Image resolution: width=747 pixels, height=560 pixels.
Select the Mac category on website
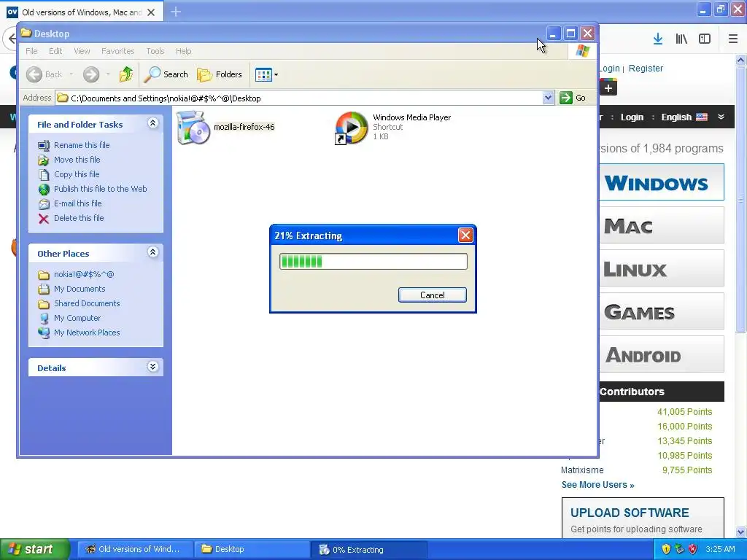click(x=661, y=225)
